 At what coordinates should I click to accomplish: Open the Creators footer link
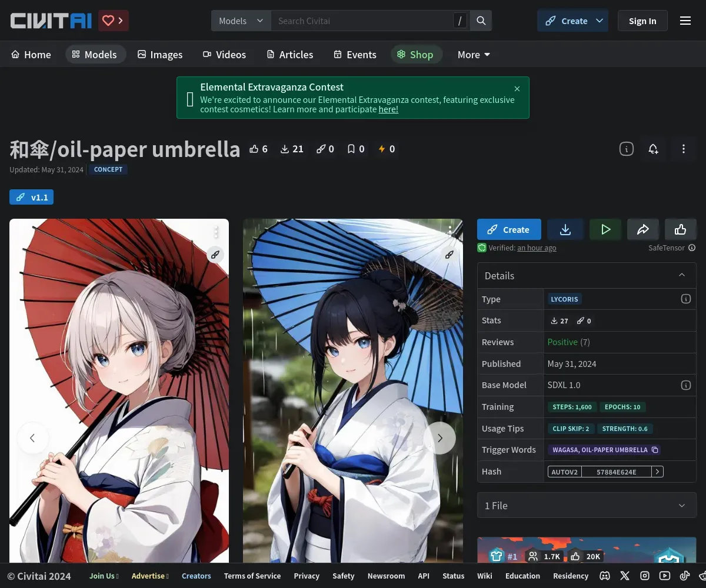[197, 576]
